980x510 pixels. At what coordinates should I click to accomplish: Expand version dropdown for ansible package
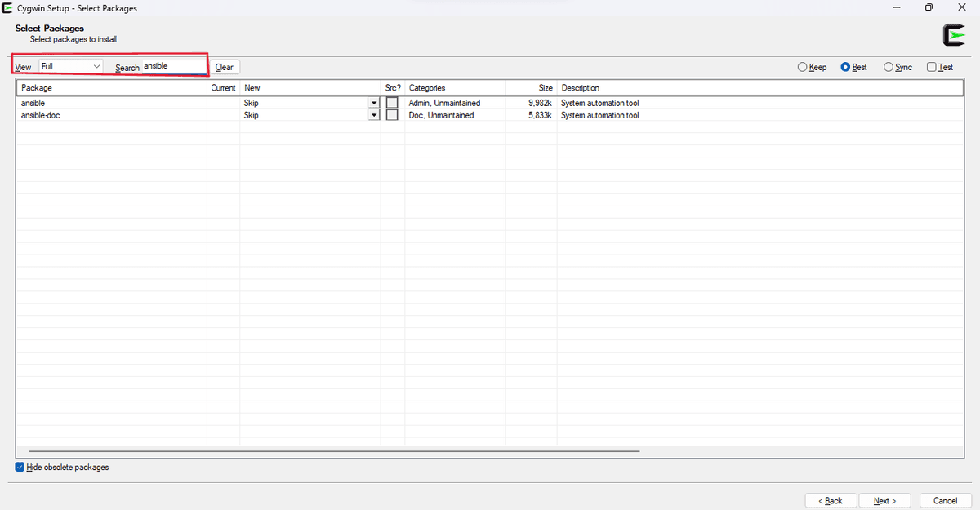pos(374,103)
